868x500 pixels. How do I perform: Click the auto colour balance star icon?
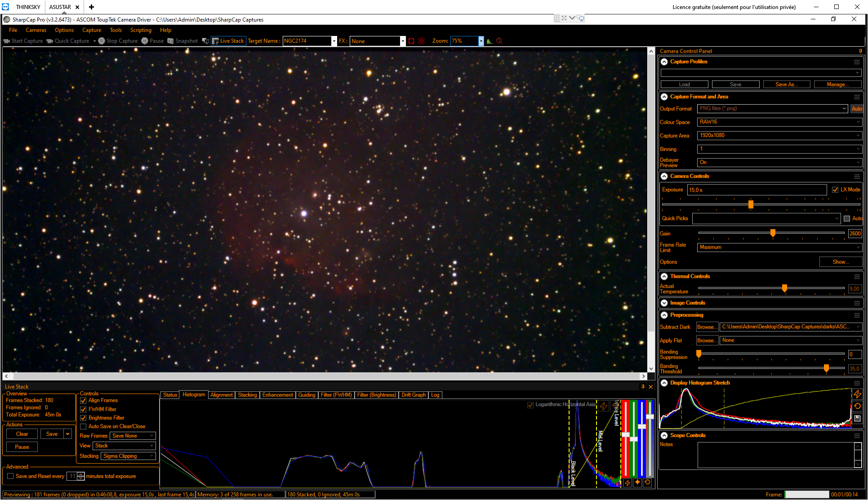637,482
